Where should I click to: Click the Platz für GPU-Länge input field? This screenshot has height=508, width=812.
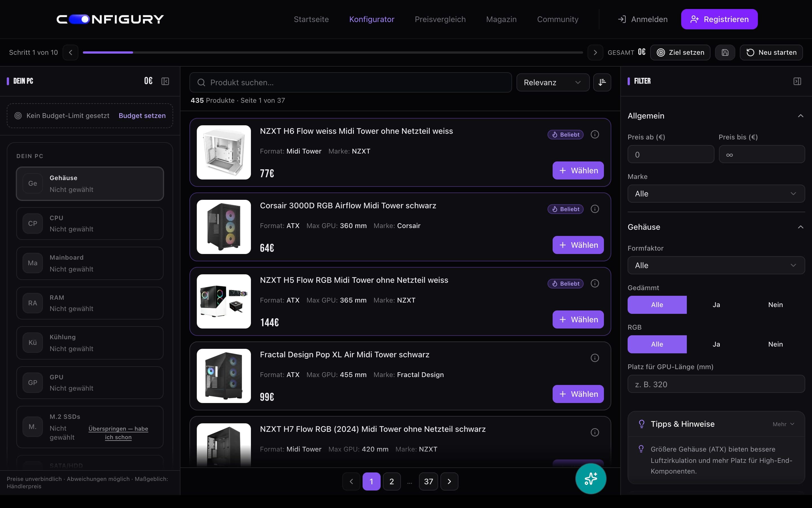click(716, 384)
